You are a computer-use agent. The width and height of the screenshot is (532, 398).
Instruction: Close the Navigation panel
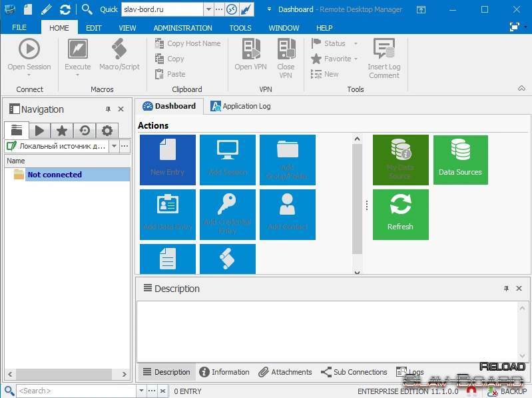click(121, 109)
